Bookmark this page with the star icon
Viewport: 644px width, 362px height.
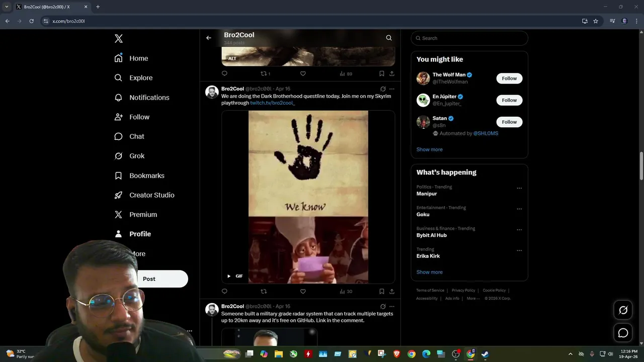click(596, 21)
